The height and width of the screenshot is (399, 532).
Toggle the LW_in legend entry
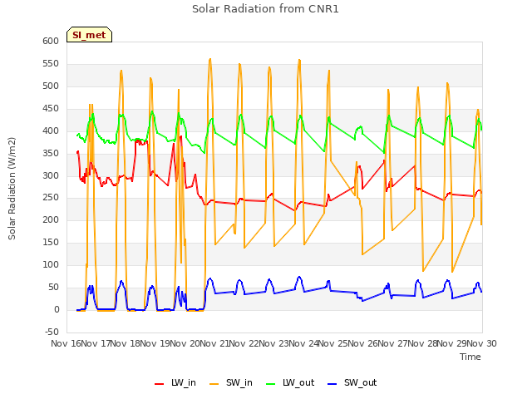point(175,382)
